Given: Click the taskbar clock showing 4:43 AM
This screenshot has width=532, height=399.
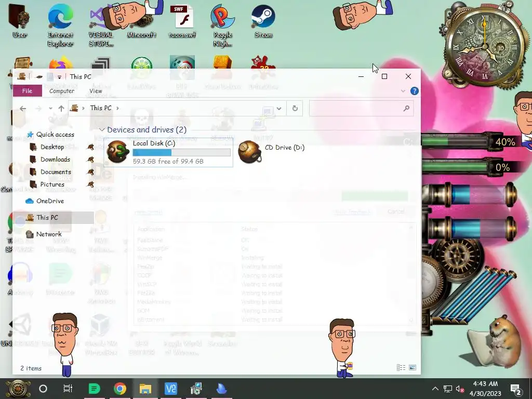Looking at the screenshot, I should tap(485, 389).
